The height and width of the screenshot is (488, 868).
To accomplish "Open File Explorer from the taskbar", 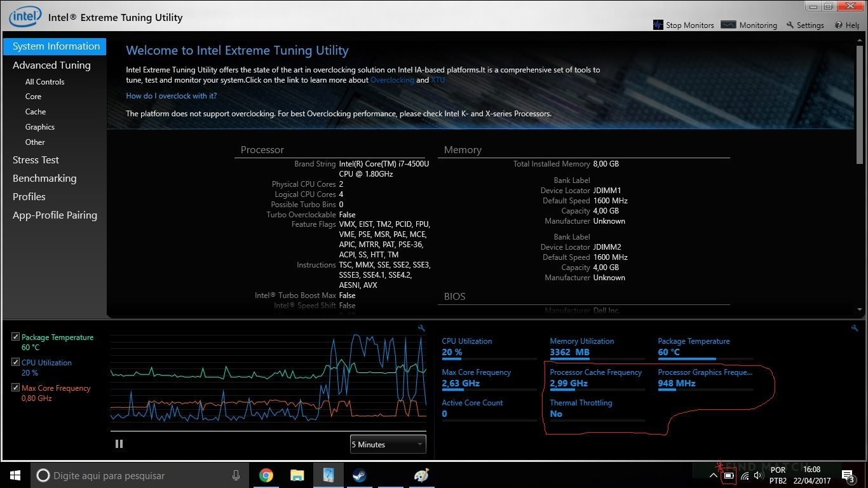I will click(x=297, y=475).
